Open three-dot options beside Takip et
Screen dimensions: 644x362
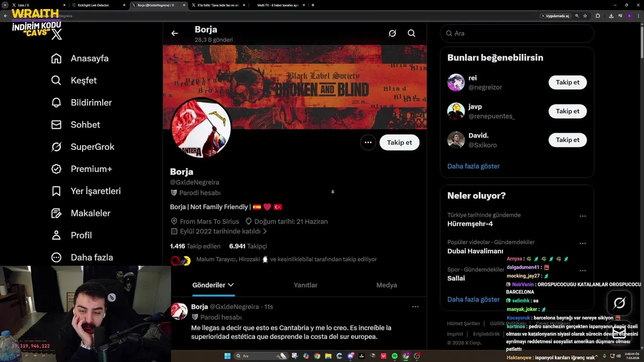[368, 142]
